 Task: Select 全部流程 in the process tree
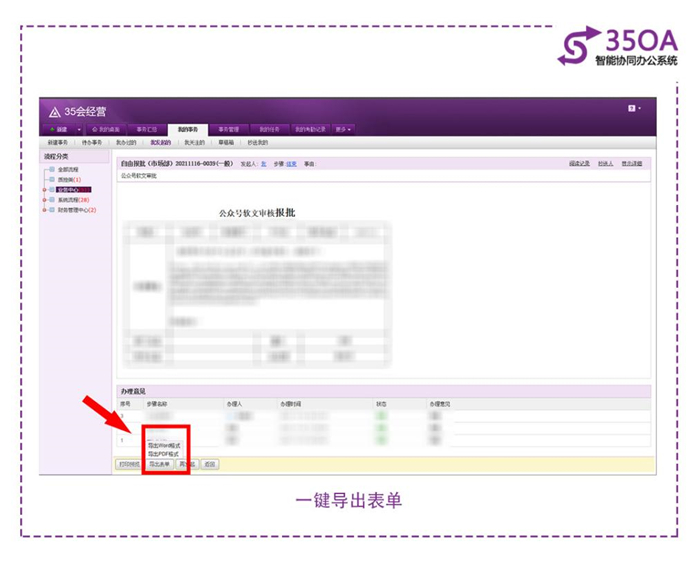point(67,170)
